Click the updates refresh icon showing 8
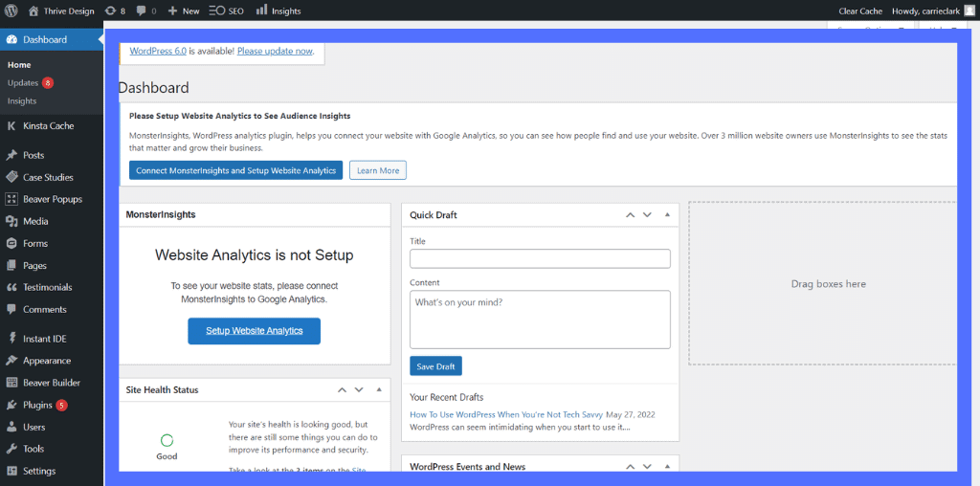980x486 pixels. click(x=110, y=11)
